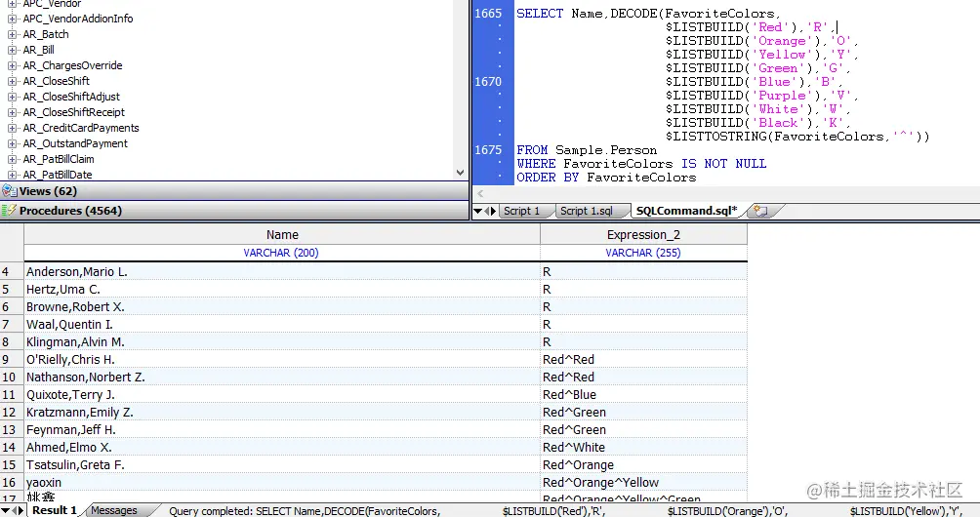980x517 pixels.
Task: Select the AR_OutstandPayment table label
Action: [75, 143]
